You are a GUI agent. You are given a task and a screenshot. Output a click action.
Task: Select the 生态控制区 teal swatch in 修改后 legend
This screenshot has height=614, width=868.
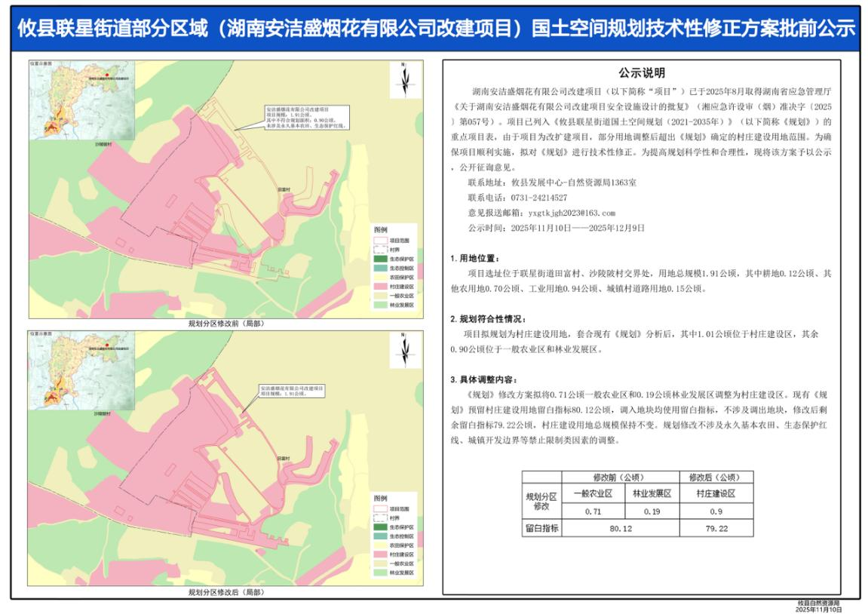click(379, 536)
